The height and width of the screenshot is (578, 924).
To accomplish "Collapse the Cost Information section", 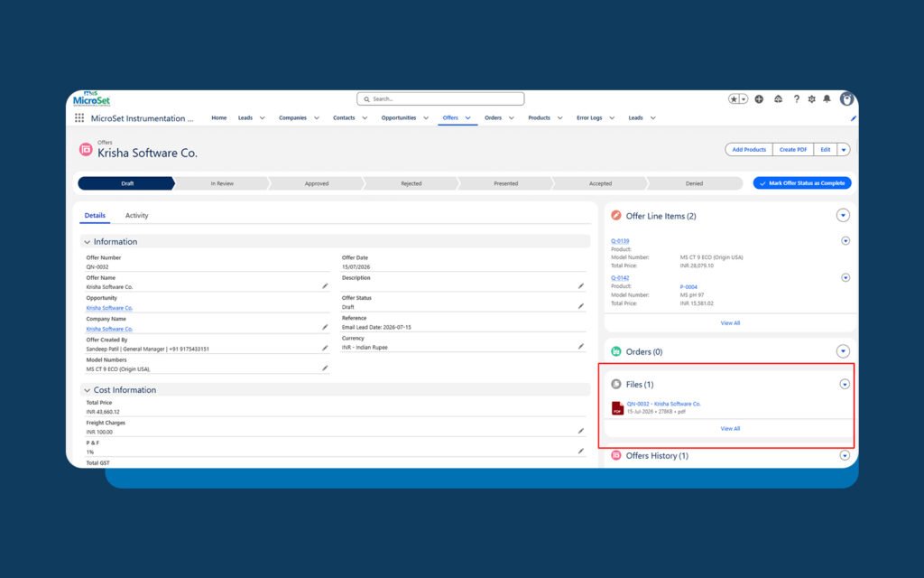I will click(88, 390).
